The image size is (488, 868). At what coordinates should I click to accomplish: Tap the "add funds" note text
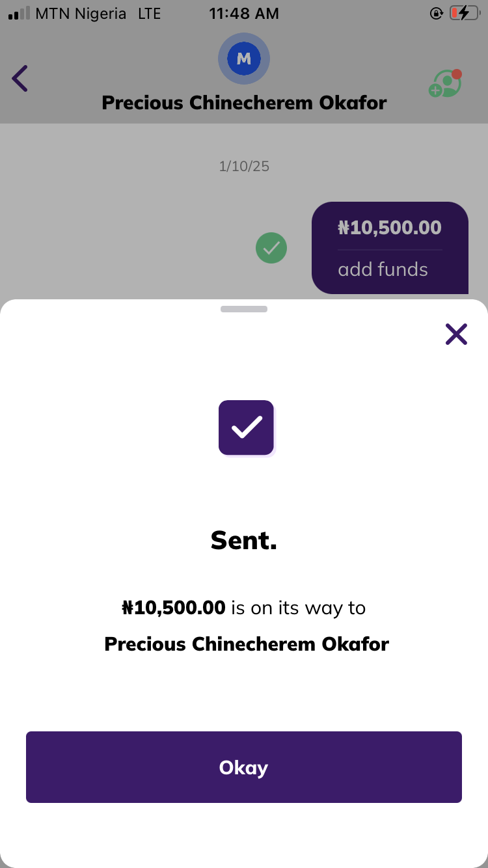click(x=383, y=269)
